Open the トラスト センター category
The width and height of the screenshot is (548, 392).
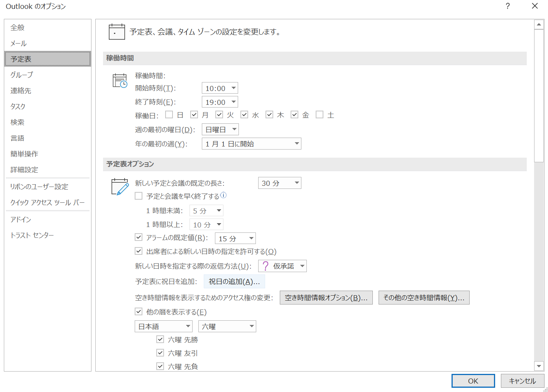[x=48, y=235]
